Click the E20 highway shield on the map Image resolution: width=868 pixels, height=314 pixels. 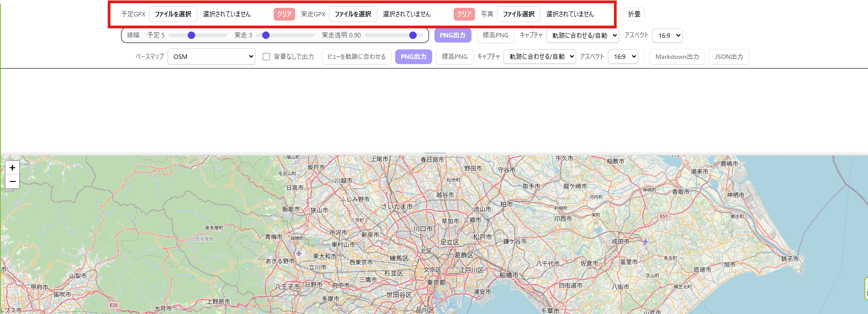tap(113, 305)
